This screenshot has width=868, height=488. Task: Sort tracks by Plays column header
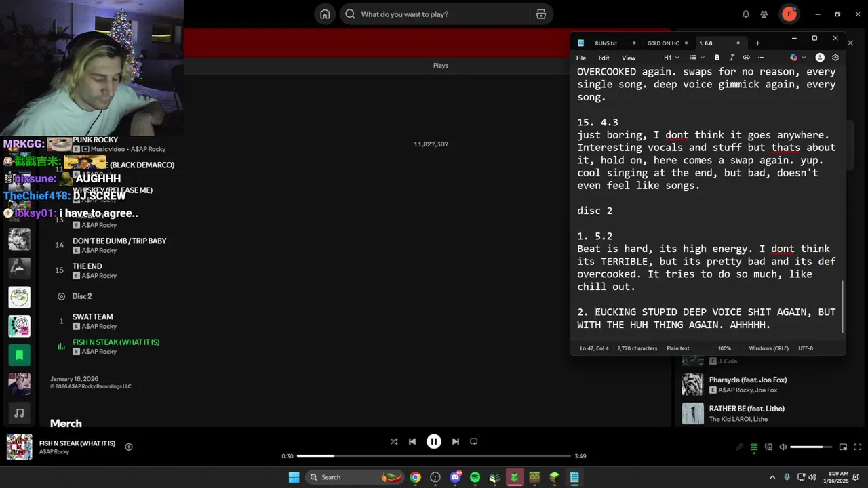coord(441,66)
